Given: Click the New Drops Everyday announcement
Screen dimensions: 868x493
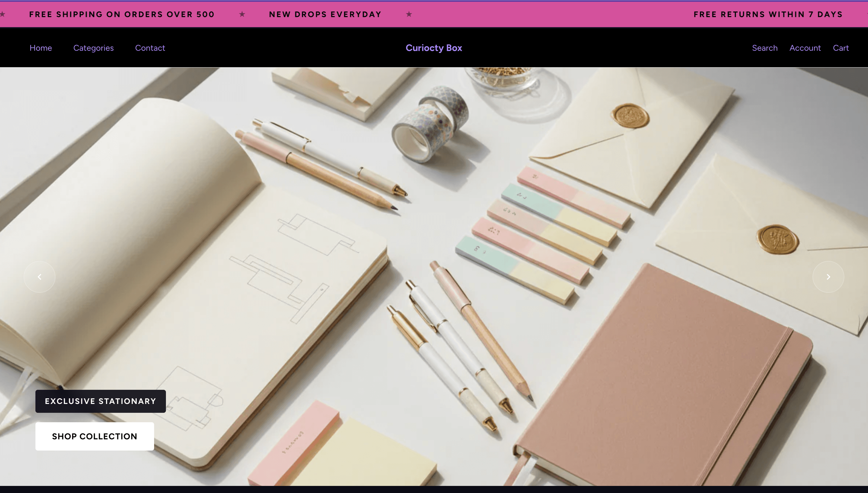Looking at the screenshot, I should [x=325, y=14].
